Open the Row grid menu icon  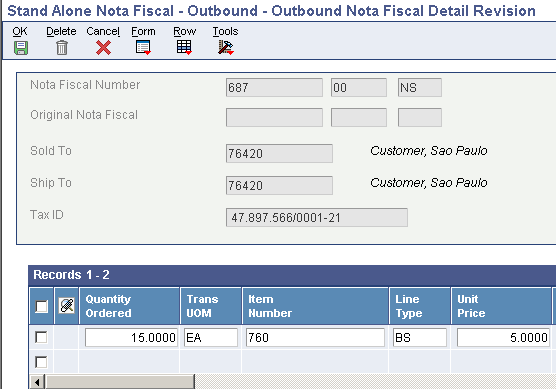click(184, 48)
